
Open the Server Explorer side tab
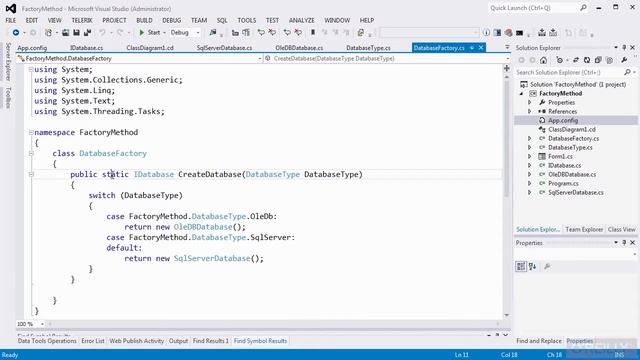[8, 62]
